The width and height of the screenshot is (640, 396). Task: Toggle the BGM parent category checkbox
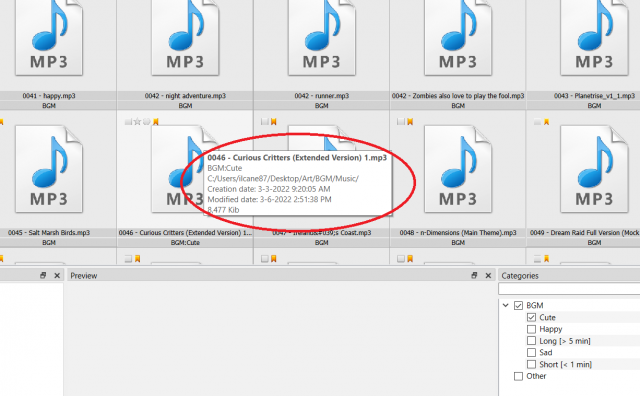[x=518, y=305]
